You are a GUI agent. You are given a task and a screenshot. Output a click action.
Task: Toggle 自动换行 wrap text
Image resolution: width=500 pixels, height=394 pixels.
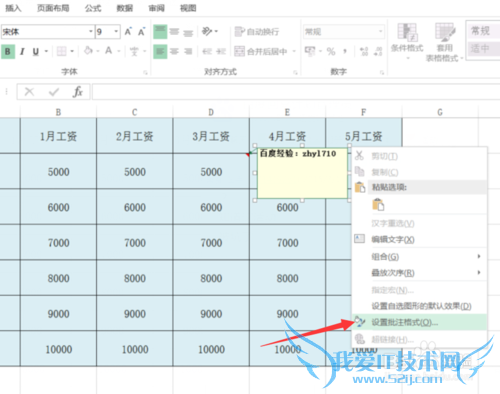[x=257, y=32]
